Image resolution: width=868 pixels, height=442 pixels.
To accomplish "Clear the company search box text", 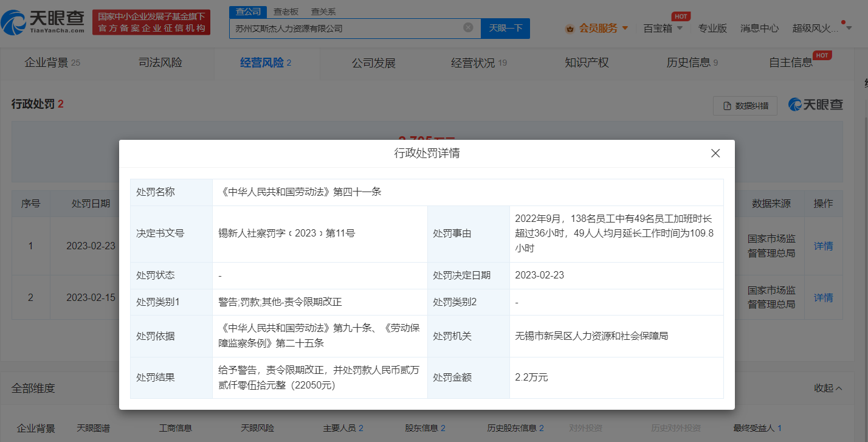I will tap(468, 27).
